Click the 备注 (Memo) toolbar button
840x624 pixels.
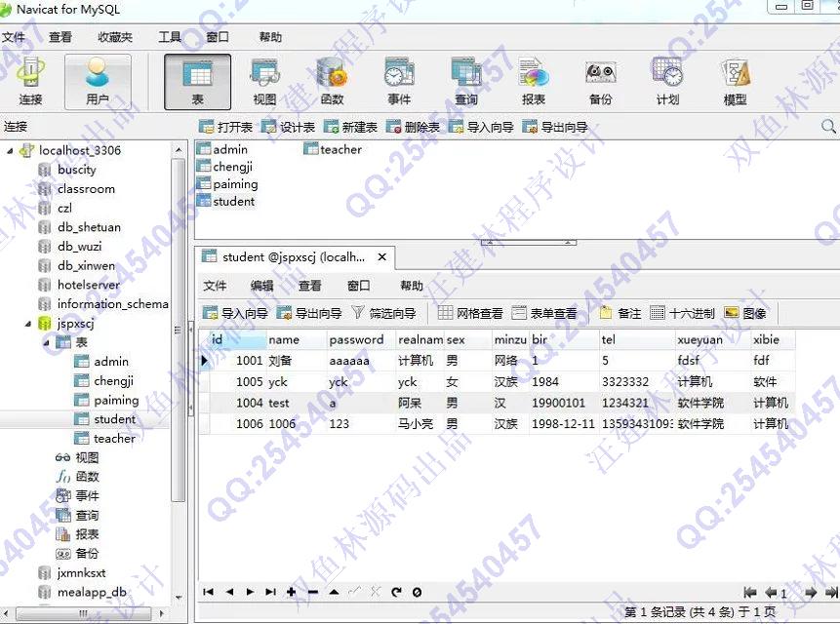click(x=620, y=313)
